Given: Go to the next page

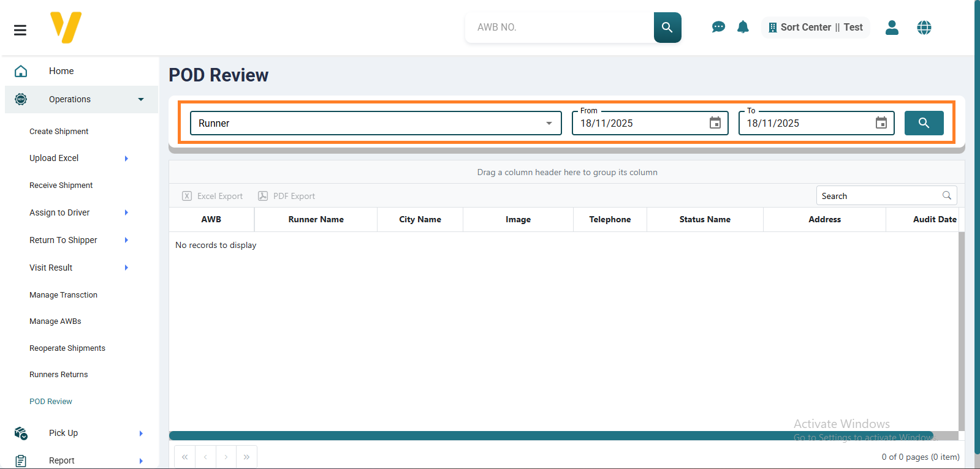Looking at the screenshot, I should click(226, 457).
